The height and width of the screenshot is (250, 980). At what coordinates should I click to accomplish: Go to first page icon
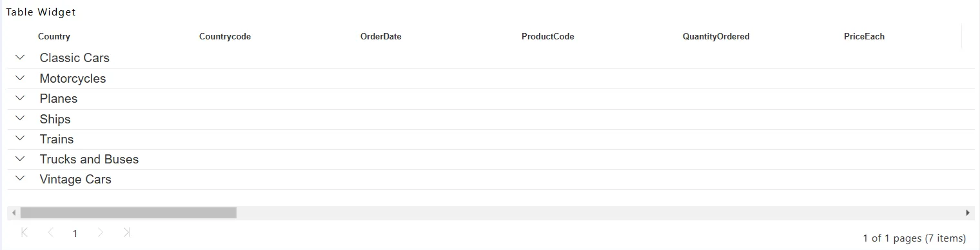click(24, 233)
